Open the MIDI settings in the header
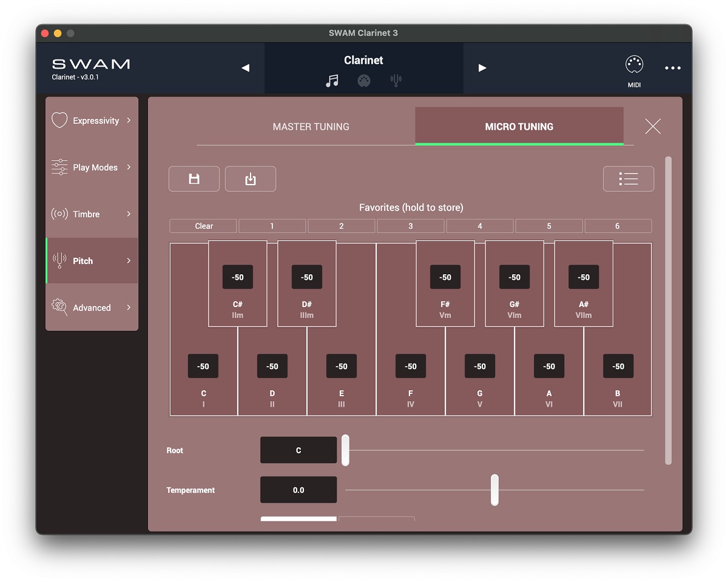Viewport: 728px width, 582px height. coord(634,72)
